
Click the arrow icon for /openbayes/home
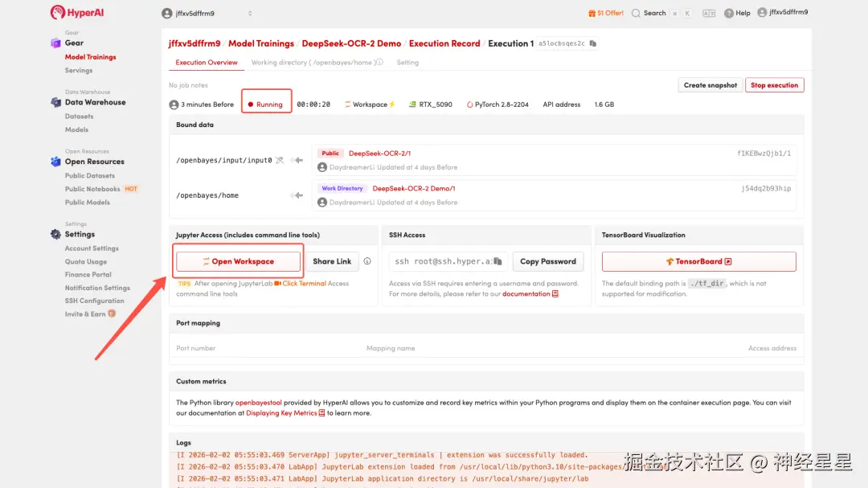298,195
